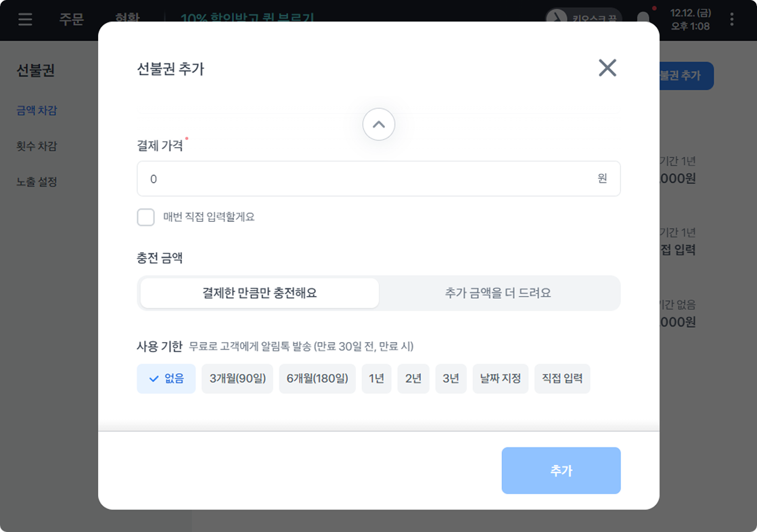
Task: Select 추가 금액을 더 드려요 option
Action: point(498,293)
